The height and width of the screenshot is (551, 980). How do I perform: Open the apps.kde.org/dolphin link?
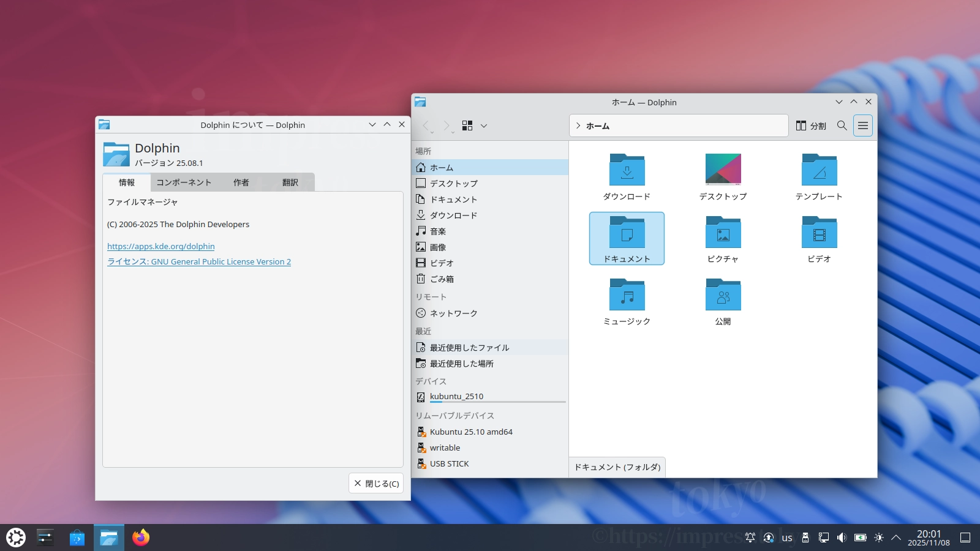pos(161,246)
